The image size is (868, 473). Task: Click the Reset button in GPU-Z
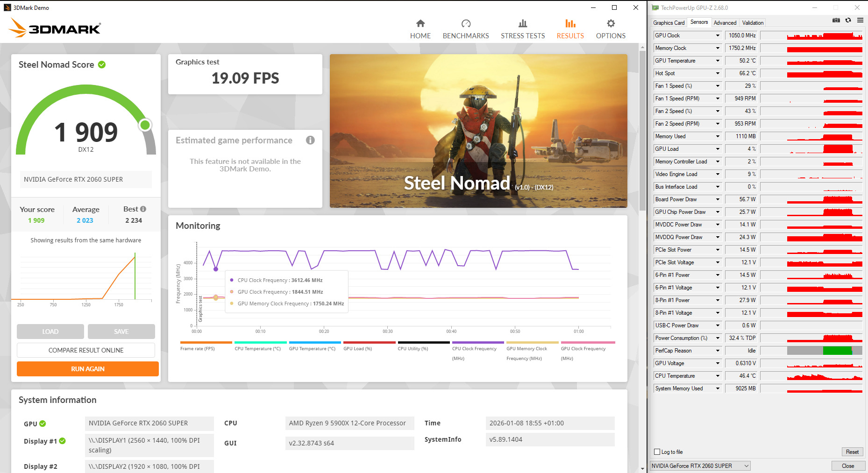tap(852, 452)
